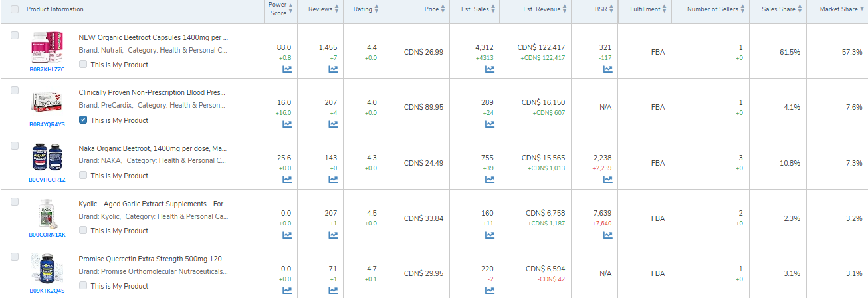
Task: Open BSR chart for Kyolic Garlic Extract
Action: (607, 235)
